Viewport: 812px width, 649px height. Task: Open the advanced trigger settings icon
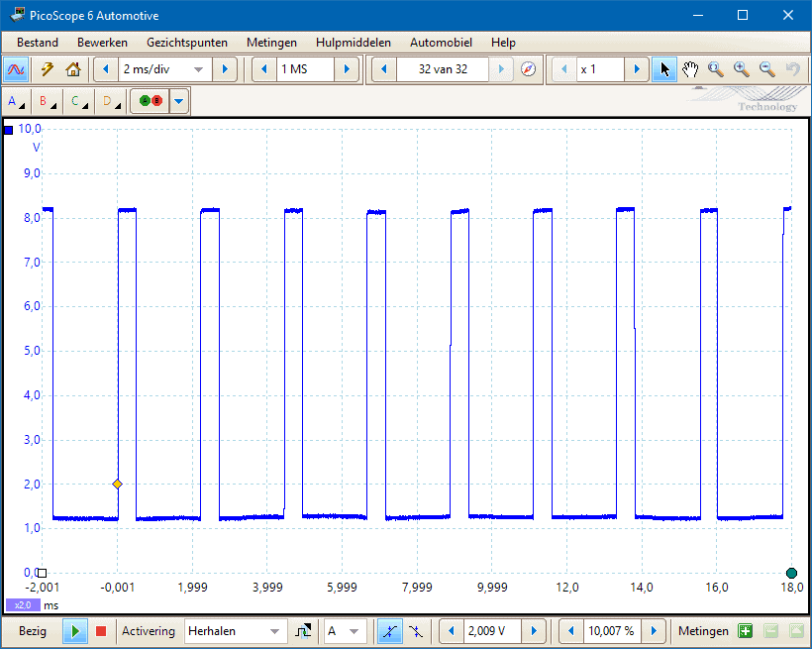click(x=302, y=631)
